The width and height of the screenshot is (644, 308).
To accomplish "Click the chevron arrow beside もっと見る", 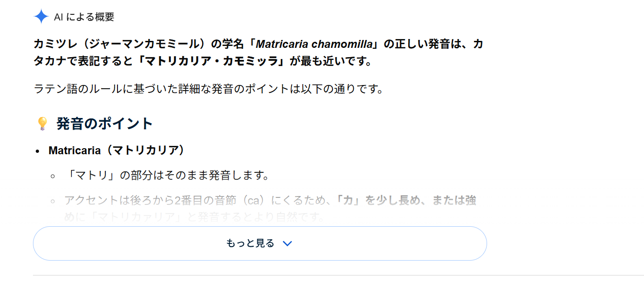I will click(x=287, y=243).
